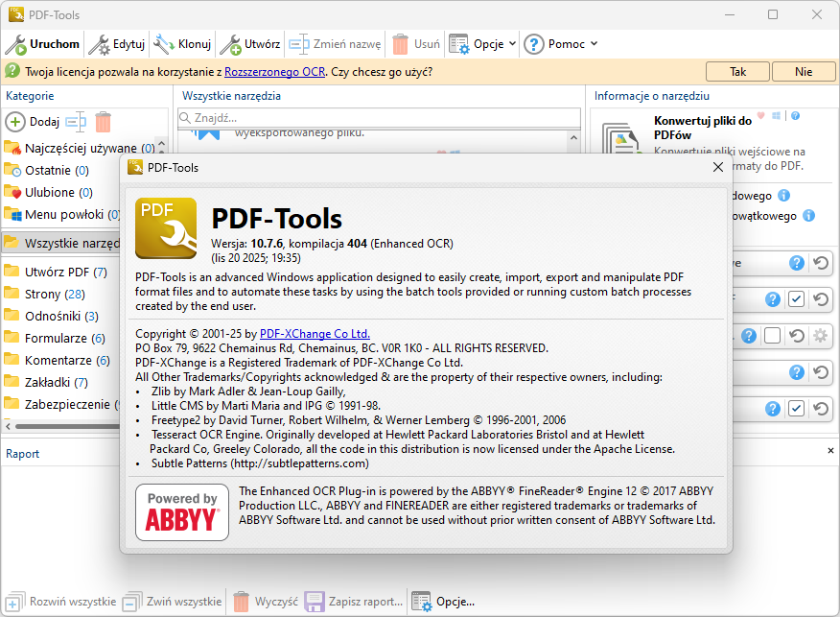Viewport: 840px width, 617px height.
Task: Click the info icon next to 'owątkowego' text
Action: click(x=809, y=216)
